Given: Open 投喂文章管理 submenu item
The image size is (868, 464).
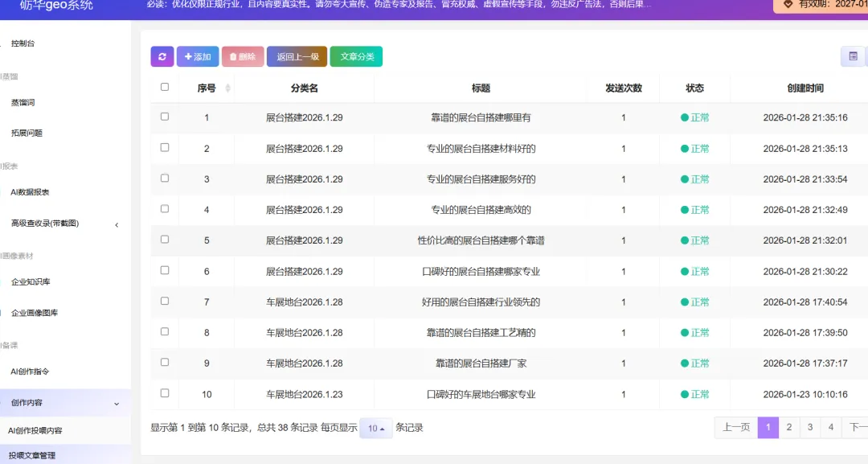Looking at the screenshot, I should 31,456.
